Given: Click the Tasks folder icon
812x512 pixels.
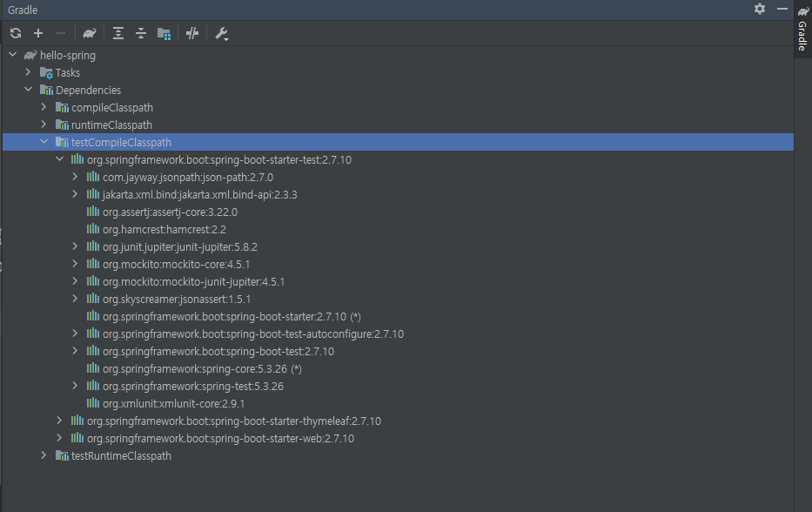Looking at the screenshot, I should [x=47, y=73].
